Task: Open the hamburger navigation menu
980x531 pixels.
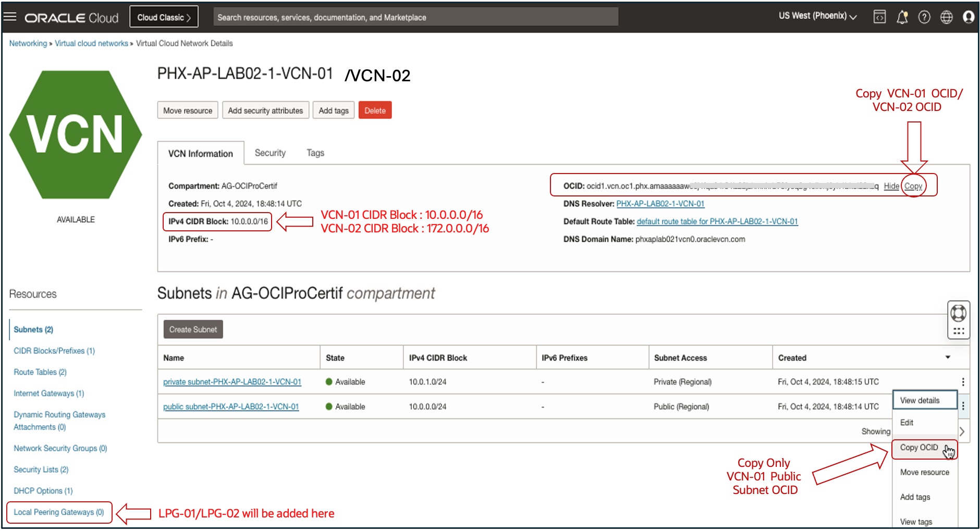Action: (10, 17)
